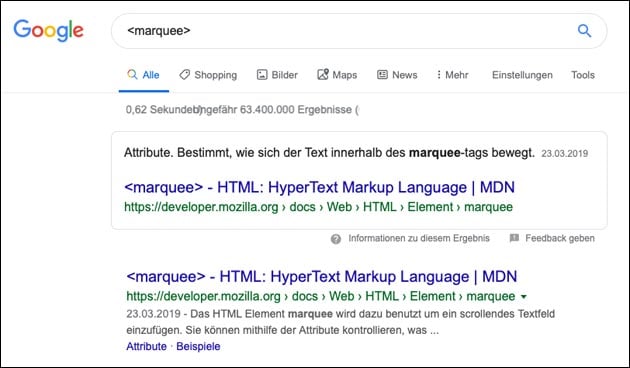The image size is (630, 368).
Task: Go to the News tab
Action: coord(397,75)
